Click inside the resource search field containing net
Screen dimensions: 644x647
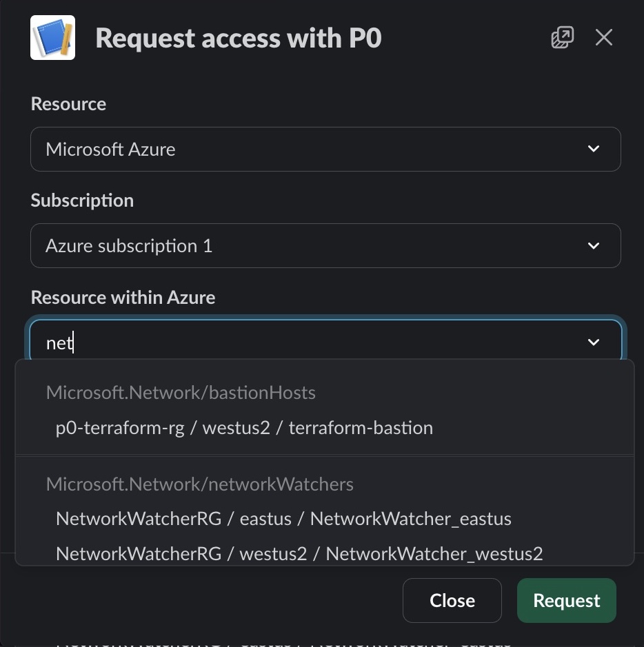[276, 342]
